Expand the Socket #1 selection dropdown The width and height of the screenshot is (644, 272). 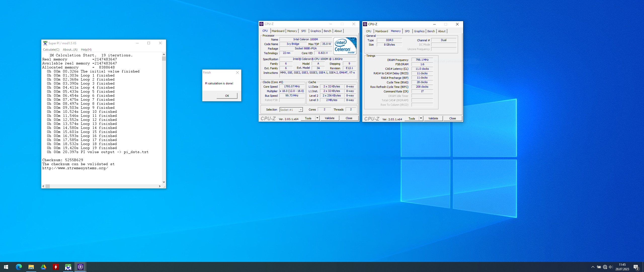301,110
